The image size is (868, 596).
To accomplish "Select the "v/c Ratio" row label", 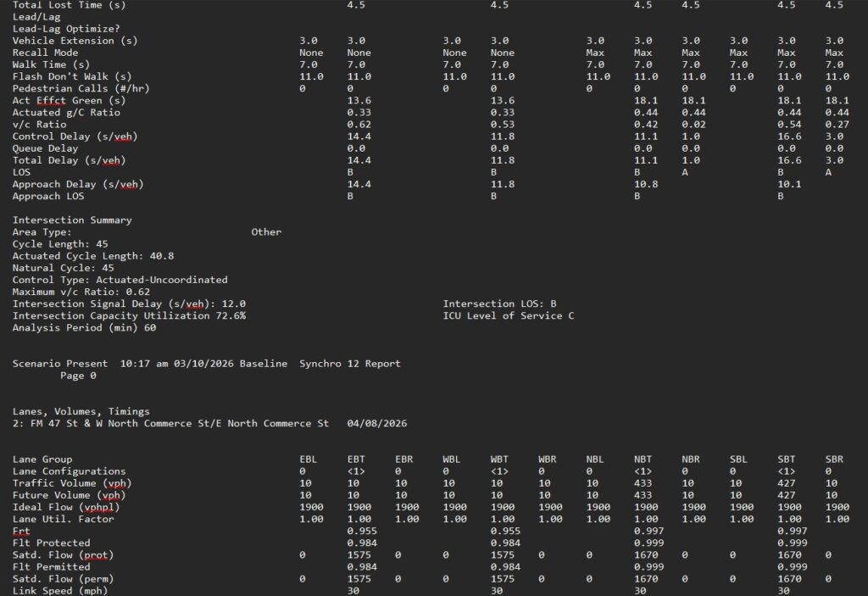I will click(x=39, y=125).
